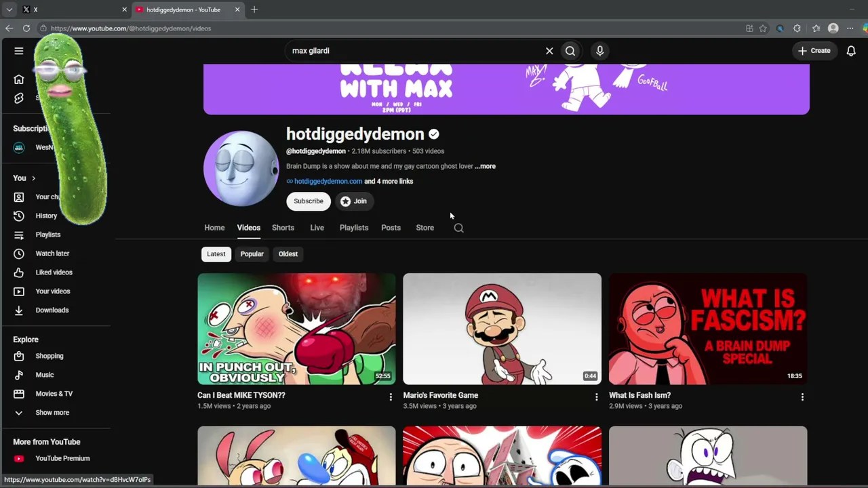Start voice search with the microphone
Image resolution: width=868 pixels, height=488 pixels.
tap(599, 51)
